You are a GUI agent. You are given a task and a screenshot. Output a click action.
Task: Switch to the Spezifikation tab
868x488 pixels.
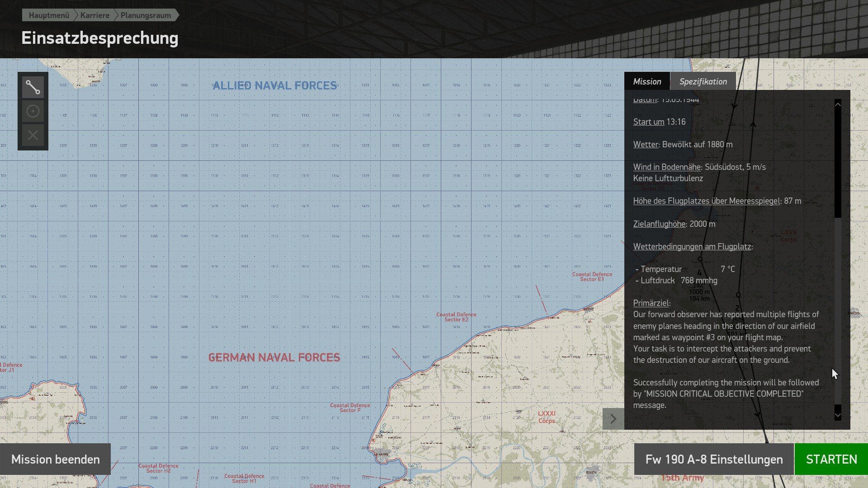(x=703, y=81)
